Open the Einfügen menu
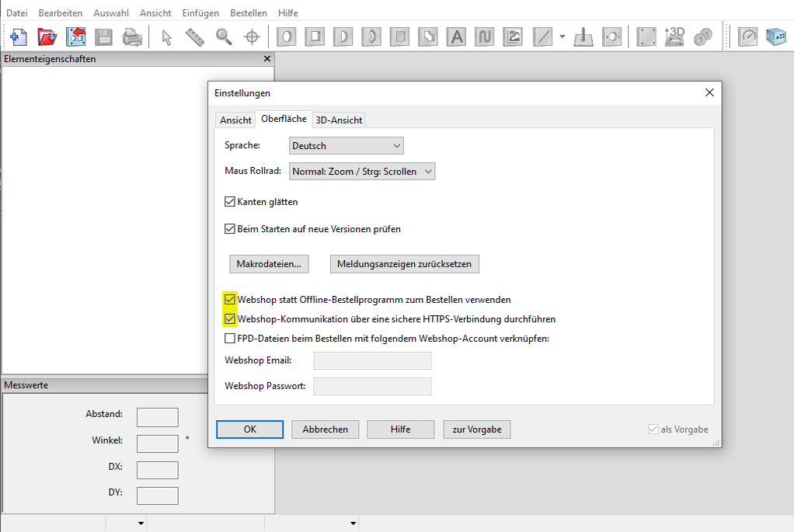 coord(200,13)
